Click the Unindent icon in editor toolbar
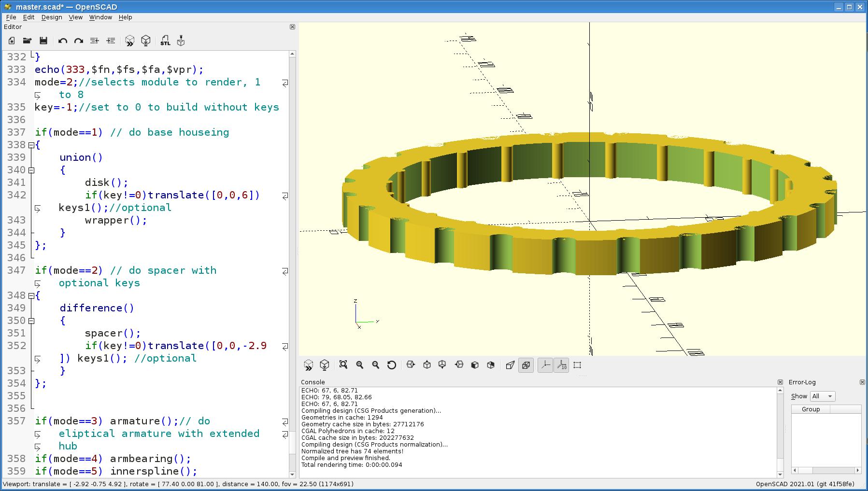This screenshot has height=491, width=868. pos(95,41)
